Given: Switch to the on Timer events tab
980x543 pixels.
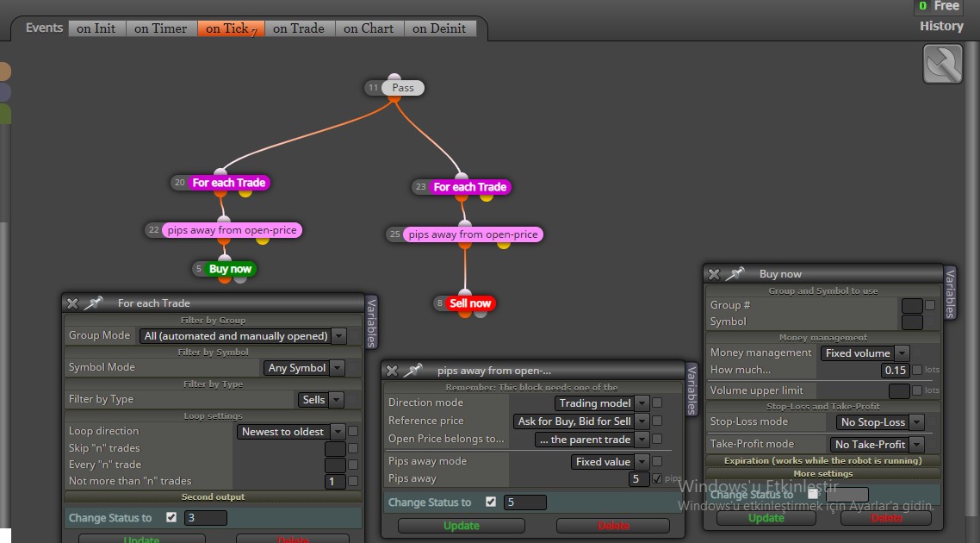Looking at the screenshot, I should click(161, 28).
